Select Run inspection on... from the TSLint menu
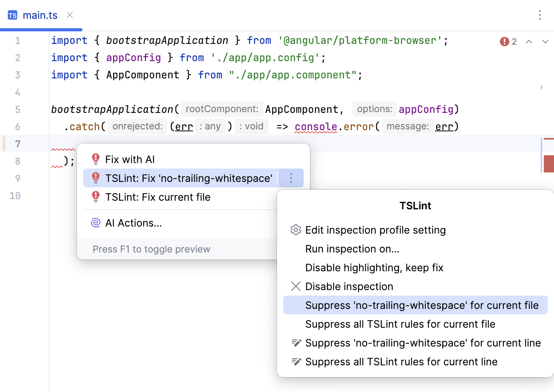The image size is (554, 392). [x=352, y=249]
